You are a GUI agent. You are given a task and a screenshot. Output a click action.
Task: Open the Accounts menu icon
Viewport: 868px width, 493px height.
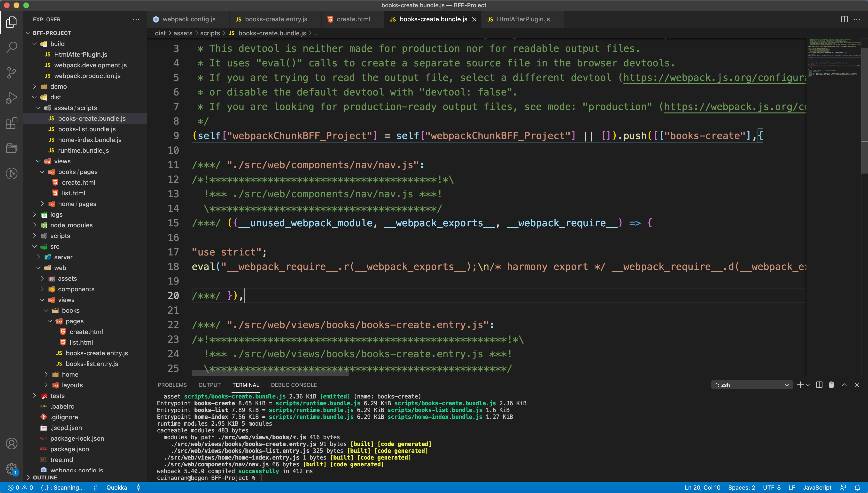(x=11, y=444)
